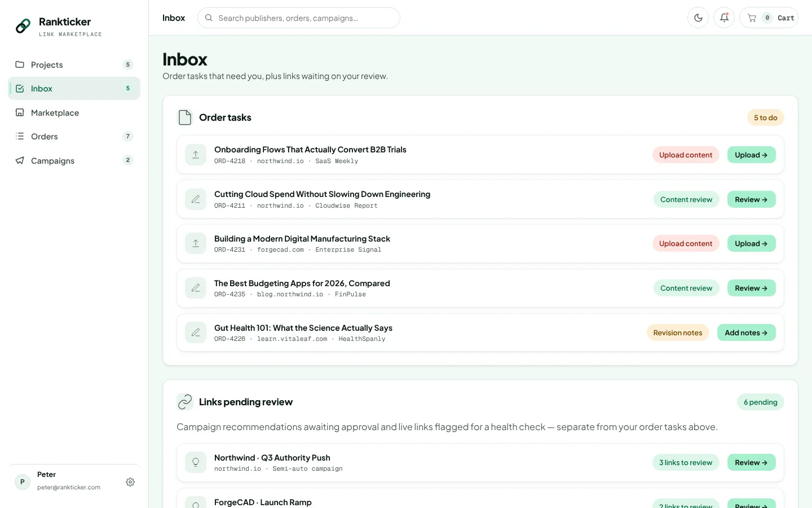The height and width of the screenshot is (508, 812).
Task: Navigate to Campaigns
Action: point(74,160)
